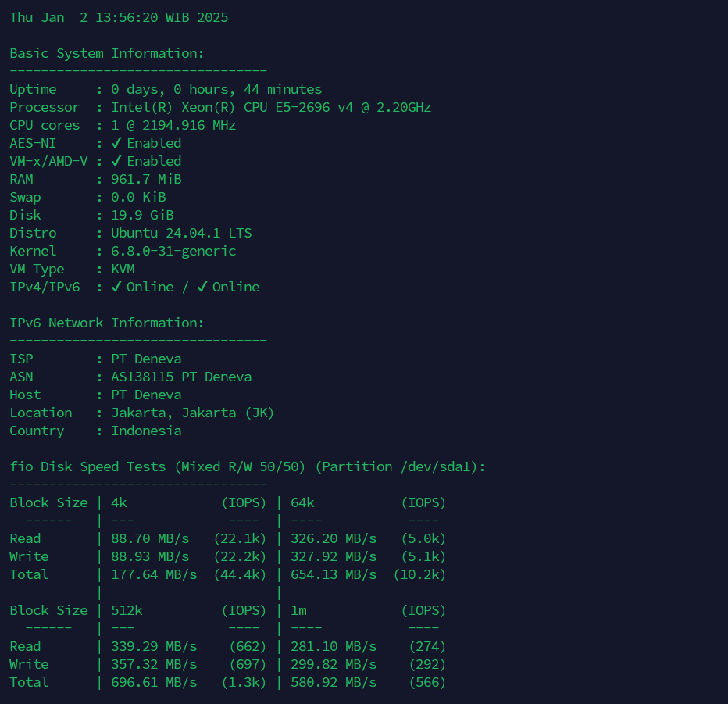Select the KVM virtualization type text
This screenshot has width=728, height=704.
click(123, 269)
